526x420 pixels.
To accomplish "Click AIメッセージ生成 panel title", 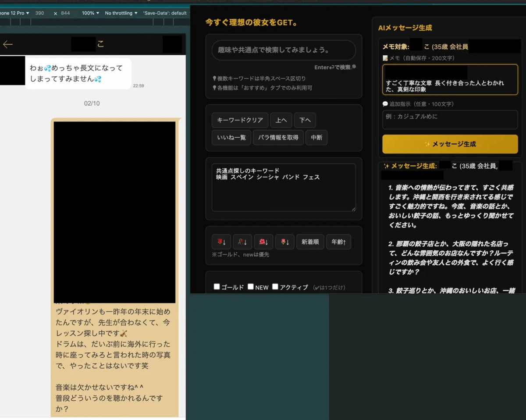I will coord(405,28).
